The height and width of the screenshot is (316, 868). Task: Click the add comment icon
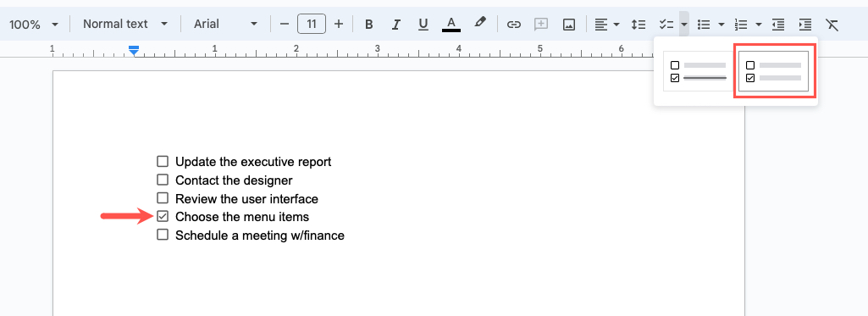(x=541, y=25)
